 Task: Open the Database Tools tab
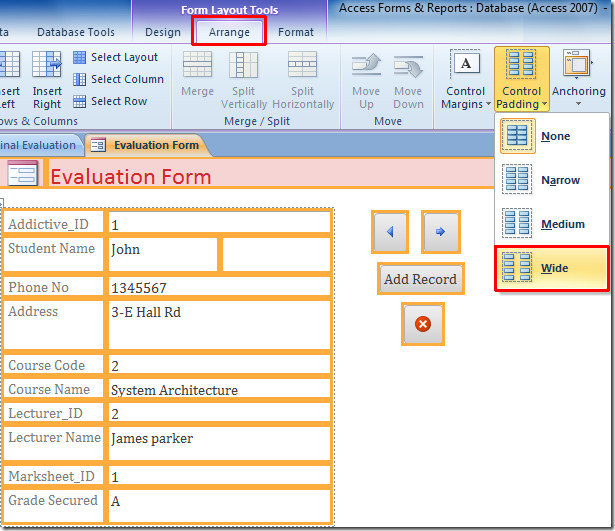(x=76, y=32)
